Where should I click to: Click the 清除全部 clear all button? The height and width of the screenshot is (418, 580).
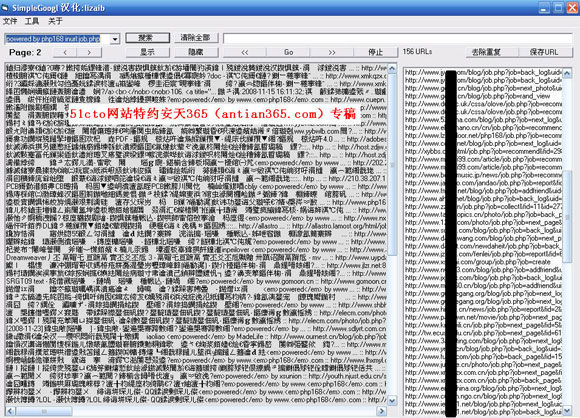click(196, 38)
